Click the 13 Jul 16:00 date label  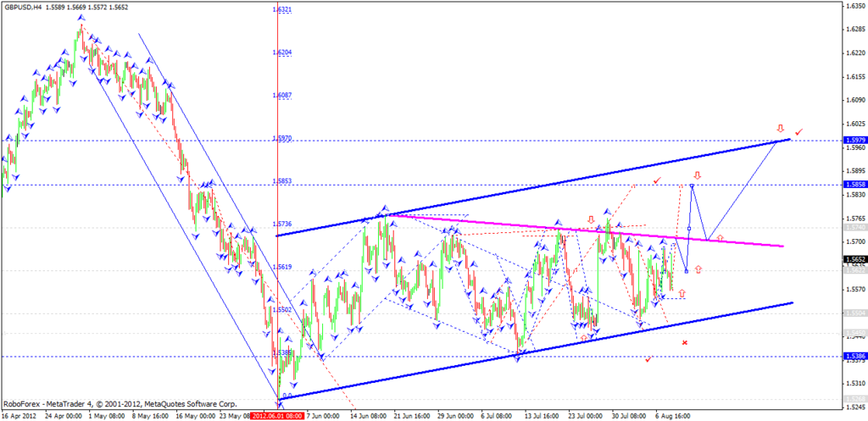541,415
